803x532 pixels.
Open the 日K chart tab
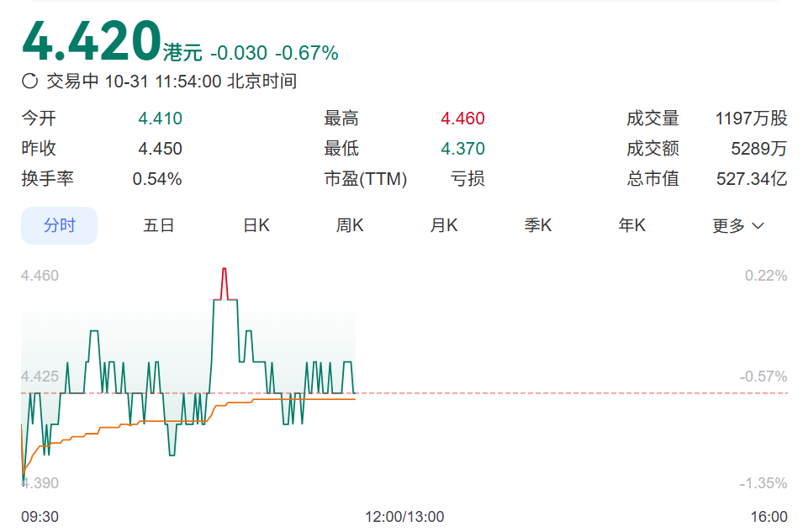click(256, 225)
